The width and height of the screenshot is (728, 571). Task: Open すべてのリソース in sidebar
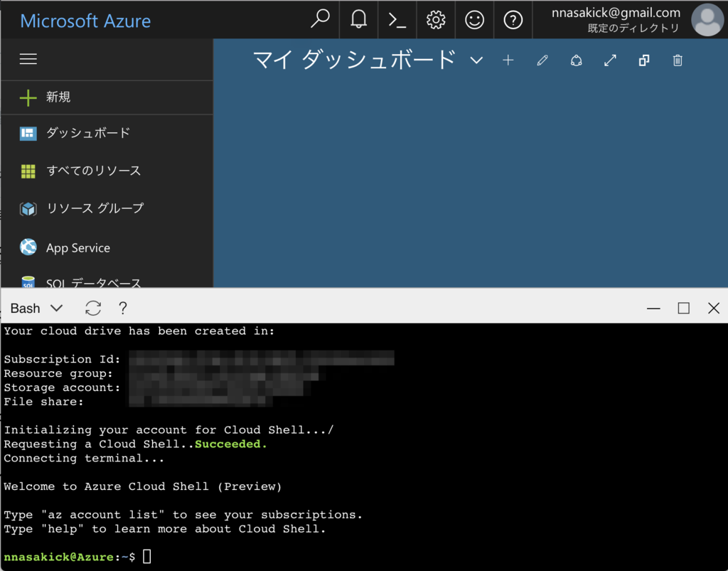(x=107, y=171)
